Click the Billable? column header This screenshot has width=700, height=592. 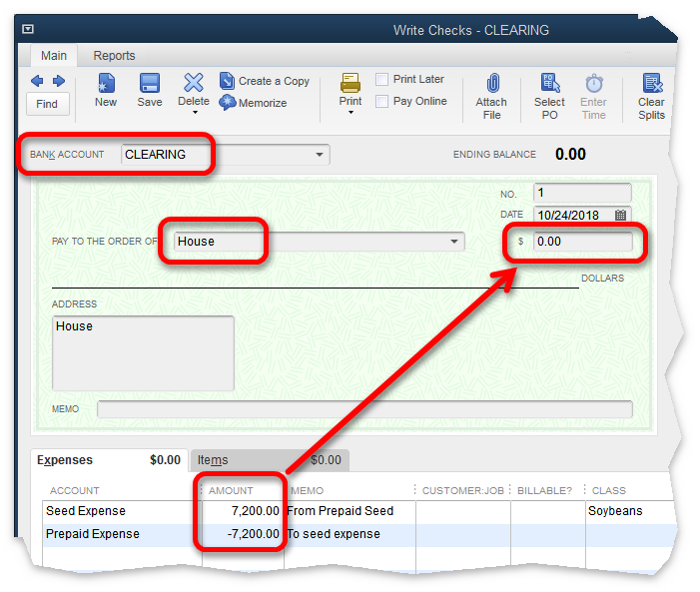point(544,490)
